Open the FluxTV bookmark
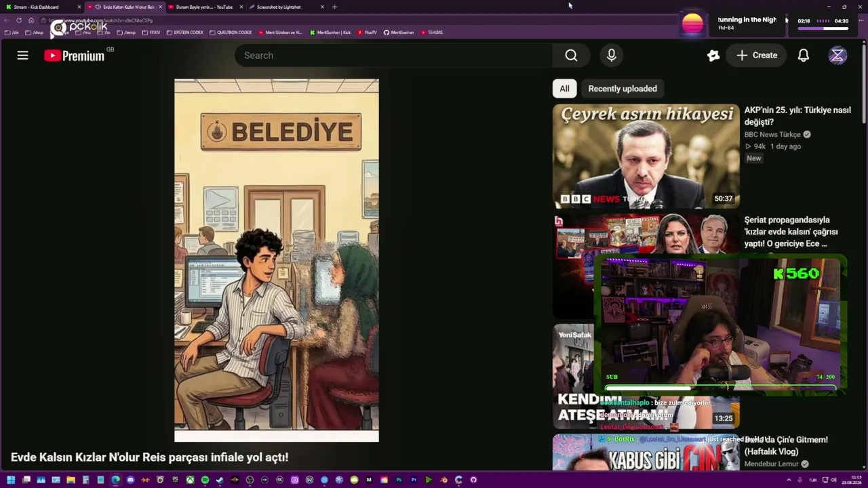Image resolution: width=868 pixels, height=488 pixels. [x=367, y=33]
